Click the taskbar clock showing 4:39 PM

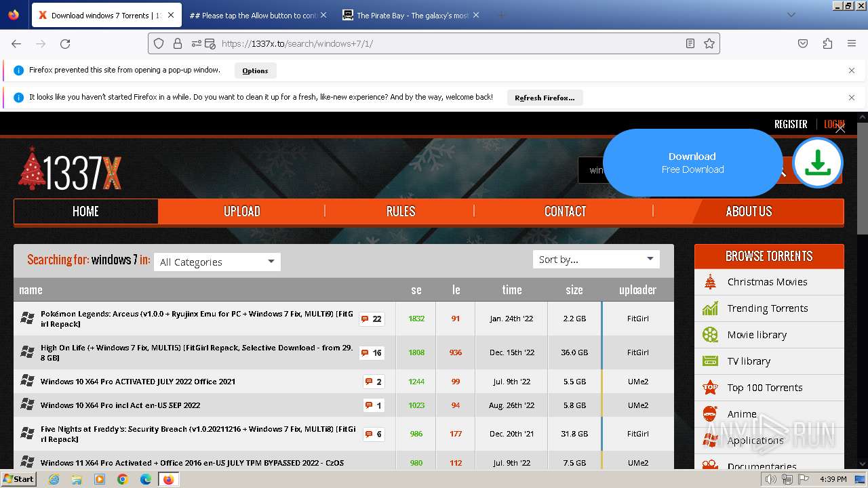(832, 479)
